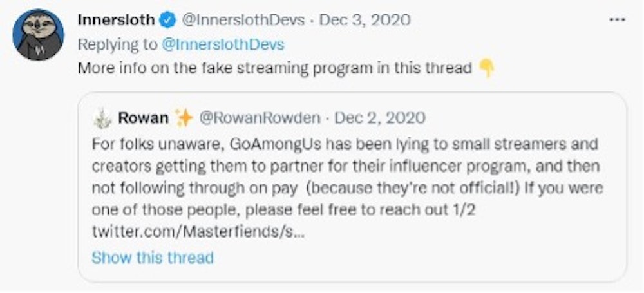The image size is (644, 293).
Task: Open the @InnerslothDevs handle in the tweet header
Action: [243, 20]
